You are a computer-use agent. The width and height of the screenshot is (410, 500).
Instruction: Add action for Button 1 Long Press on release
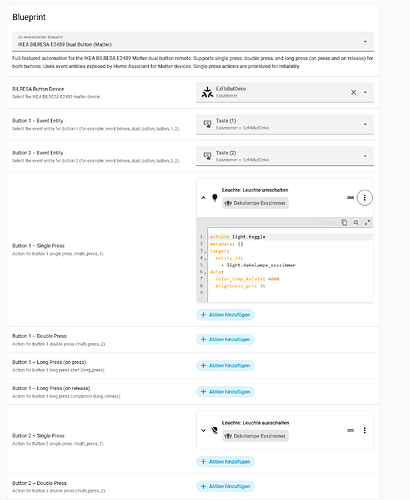[x=225, y=392]
